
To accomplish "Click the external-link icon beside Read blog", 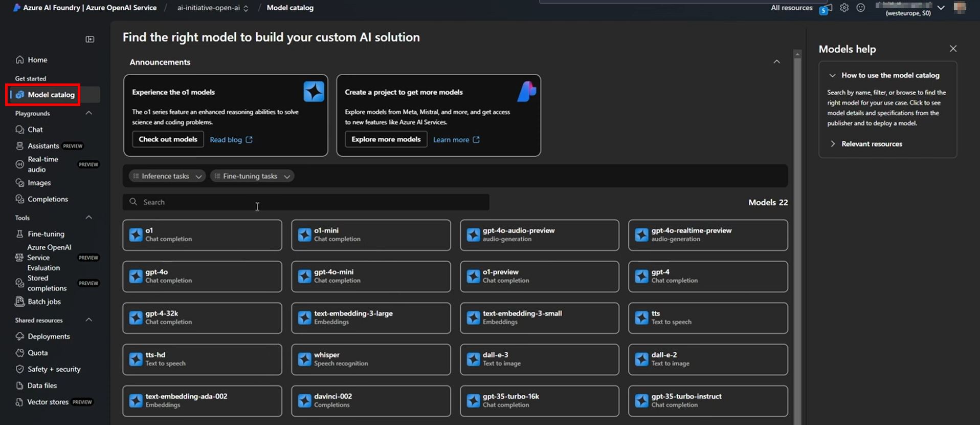I will [x=249, y=139].
